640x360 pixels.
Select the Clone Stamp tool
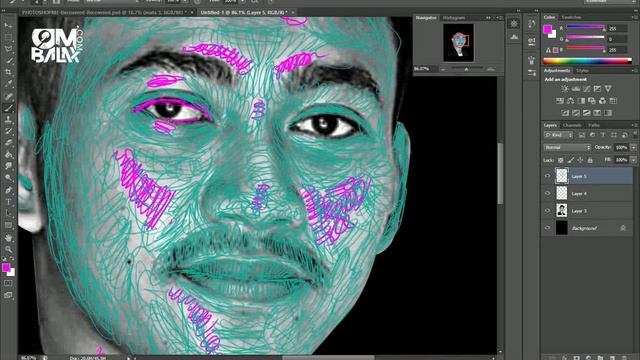pos(8,120)
